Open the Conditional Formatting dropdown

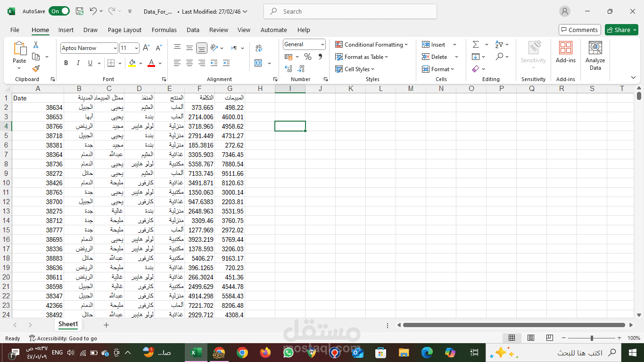[372, 44]
